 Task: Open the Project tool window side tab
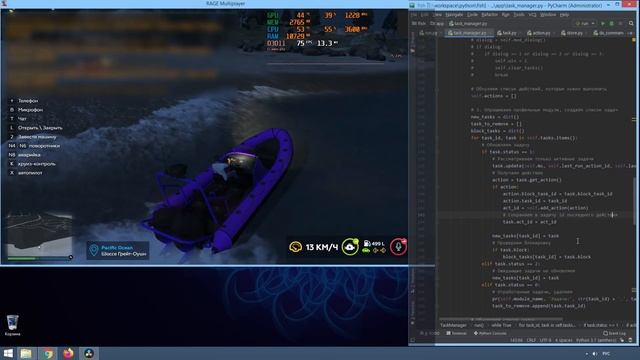click(x=412, y=41)
